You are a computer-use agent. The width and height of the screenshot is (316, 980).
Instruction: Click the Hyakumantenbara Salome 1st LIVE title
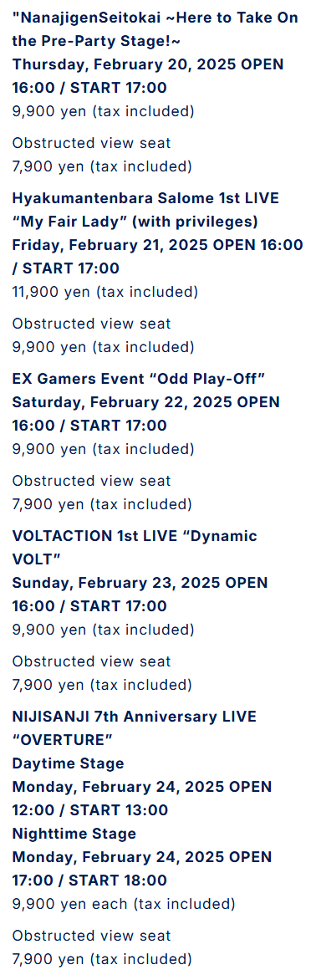[x=145, y=209]
